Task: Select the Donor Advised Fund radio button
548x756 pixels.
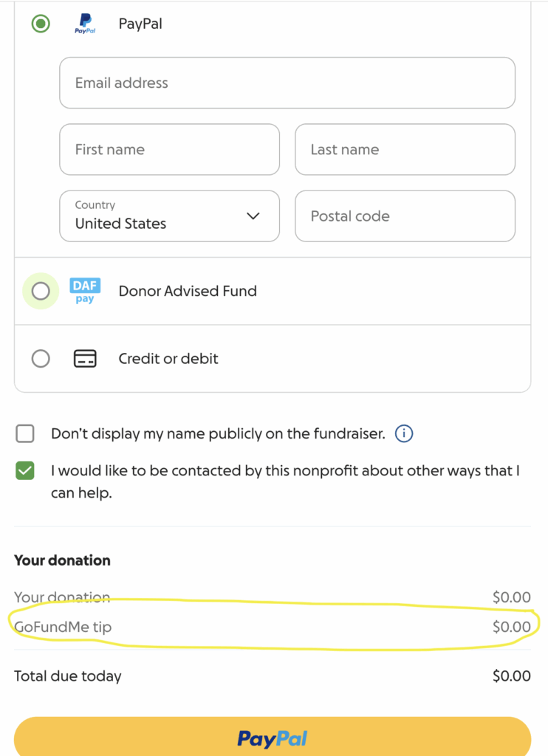Action: click(41, 291)
